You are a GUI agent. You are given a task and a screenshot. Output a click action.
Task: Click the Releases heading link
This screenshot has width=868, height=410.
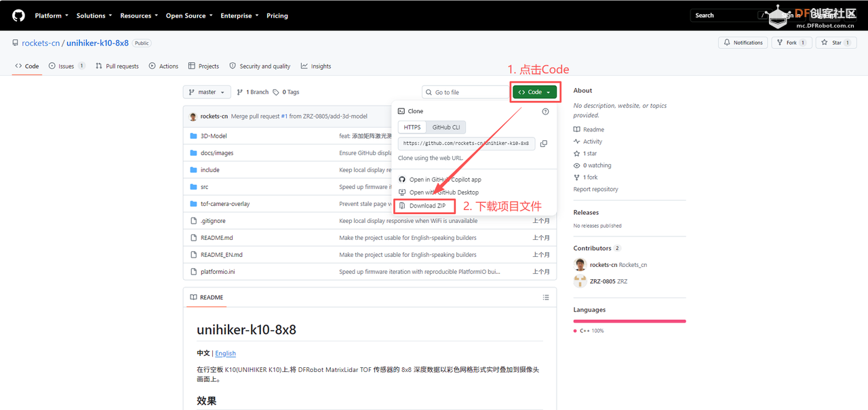(x=586, y=213)
